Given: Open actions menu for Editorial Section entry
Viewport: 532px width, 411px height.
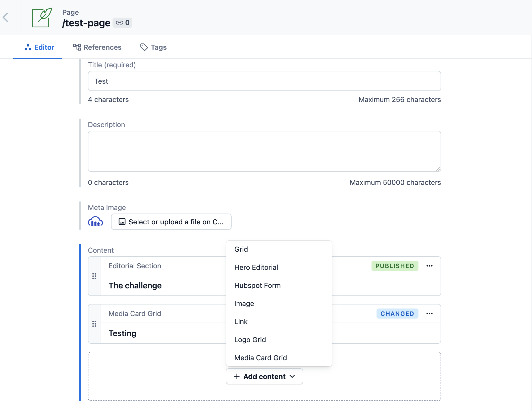Looking at the screenshot, I should tap(429, 266).
